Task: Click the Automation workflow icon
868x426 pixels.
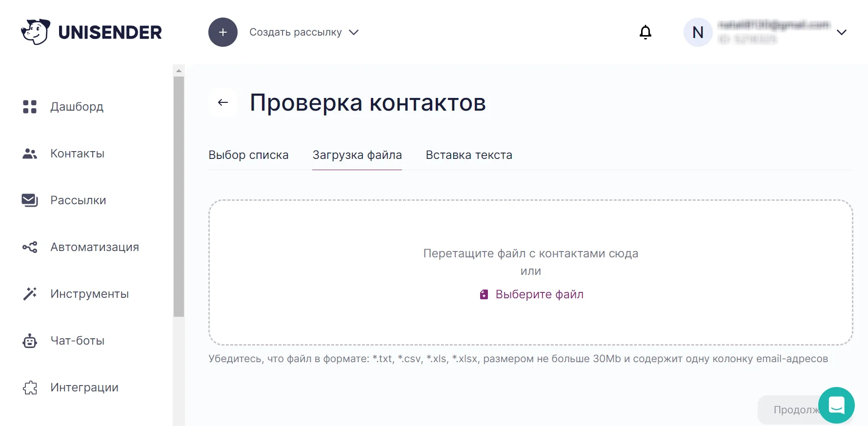Action: (30, 247)
